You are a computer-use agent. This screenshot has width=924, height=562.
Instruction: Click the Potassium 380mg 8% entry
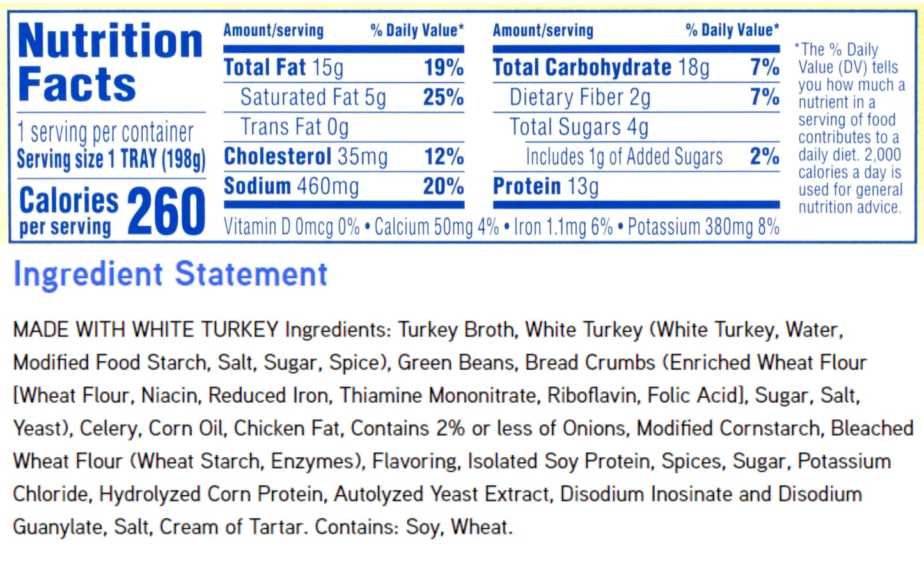click(703, 227)
